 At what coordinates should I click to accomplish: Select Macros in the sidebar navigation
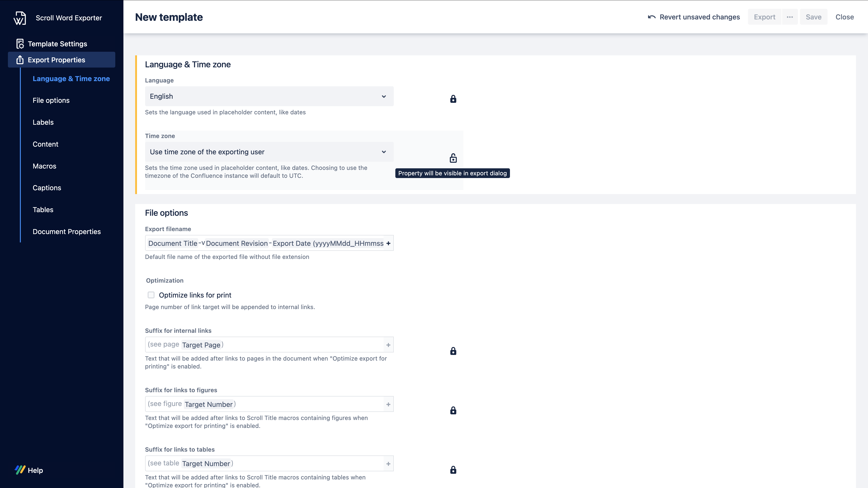pyautogui.click(x=44, y=166)
